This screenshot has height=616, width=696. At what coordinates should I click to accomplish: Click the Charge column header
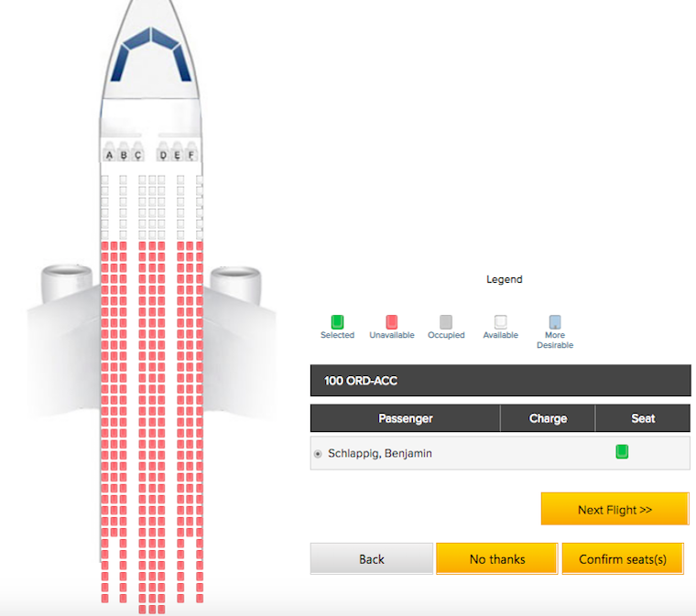point(548,417)
